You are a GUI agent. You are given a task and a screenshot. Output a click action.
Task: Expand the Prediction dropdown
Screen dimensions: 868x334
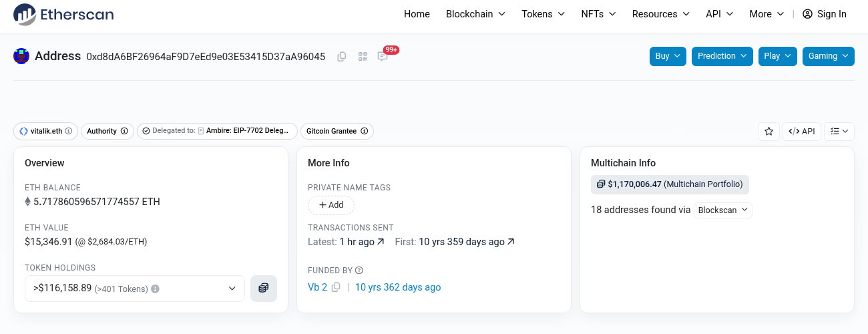(722, 56)
